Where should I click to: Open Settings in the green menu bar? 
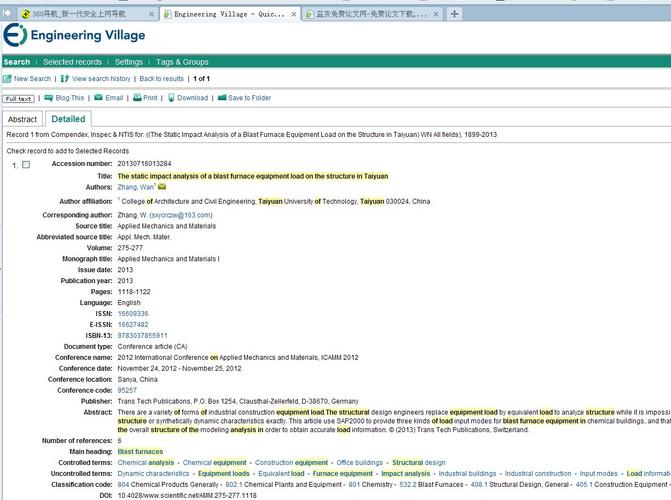point(128,62)
